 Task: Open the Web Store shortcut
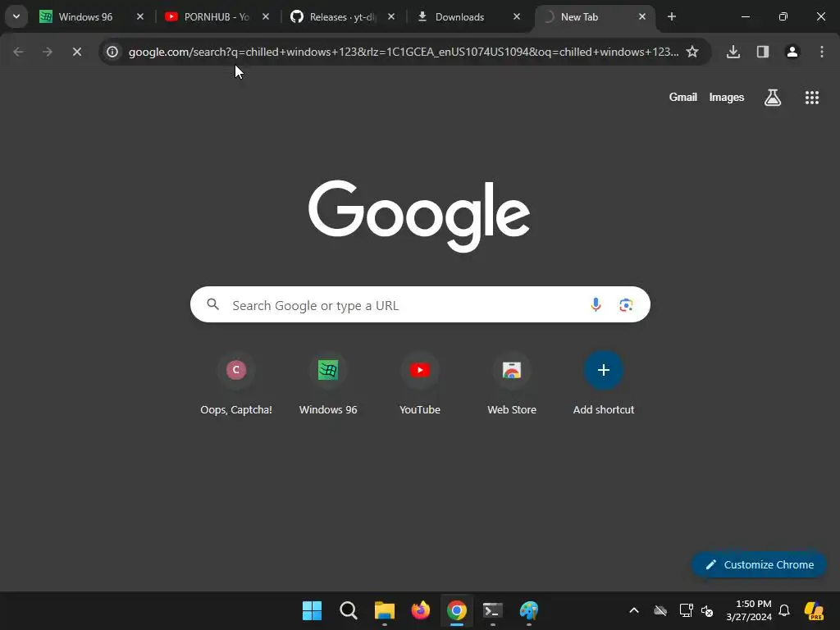pos(512,384)
